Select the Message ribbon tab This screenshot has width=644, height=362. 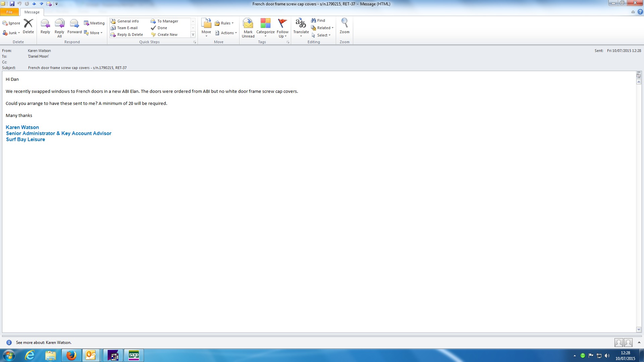coord(32,12)
